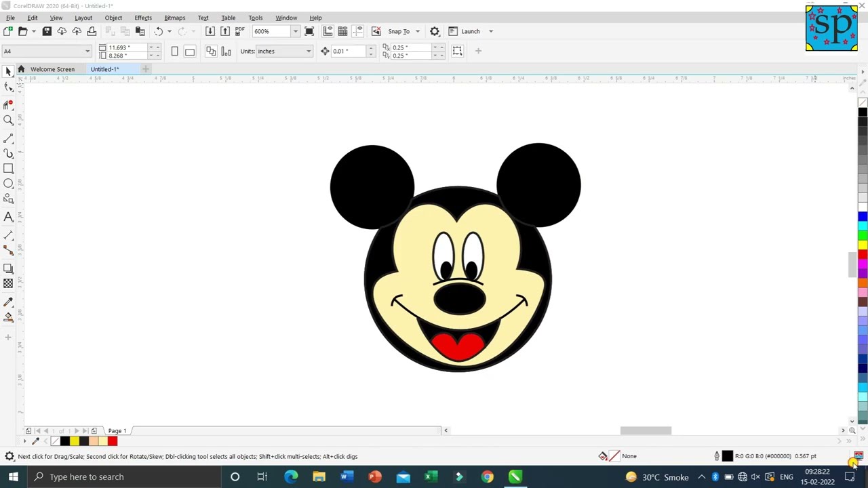
Task: Select the Ellipse tool
Action: coord(8,184)
